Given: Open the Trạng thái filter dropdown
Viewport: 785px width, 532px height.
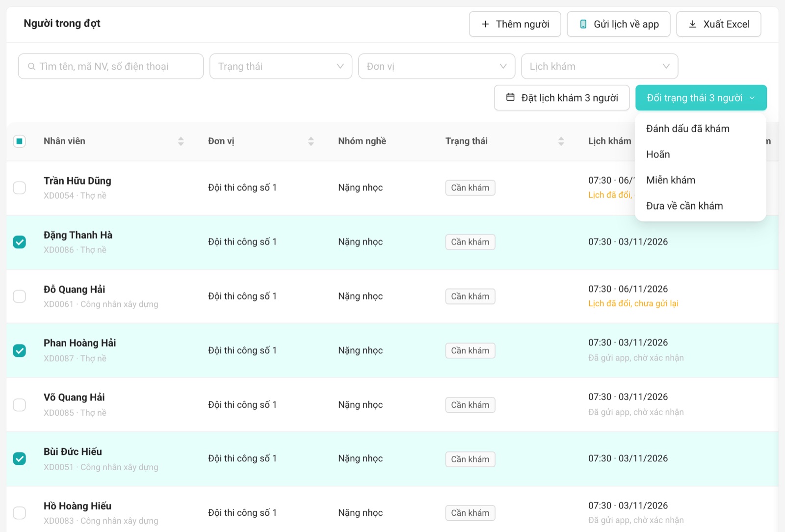Looking at the screenshot, I should click(x=281, y=66).
